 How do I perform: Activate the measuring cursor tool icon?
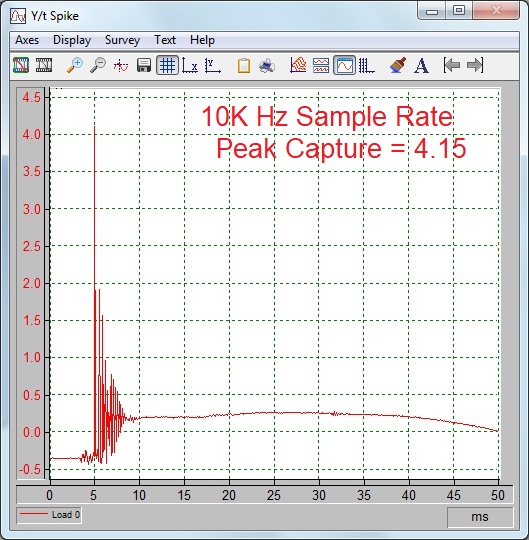click(x=121, y=65)
